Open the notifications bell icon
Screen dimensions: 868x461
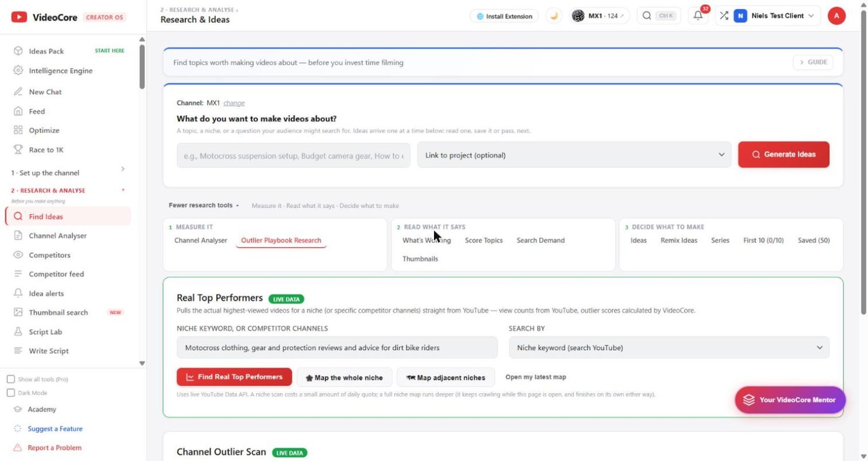(697, 16)
